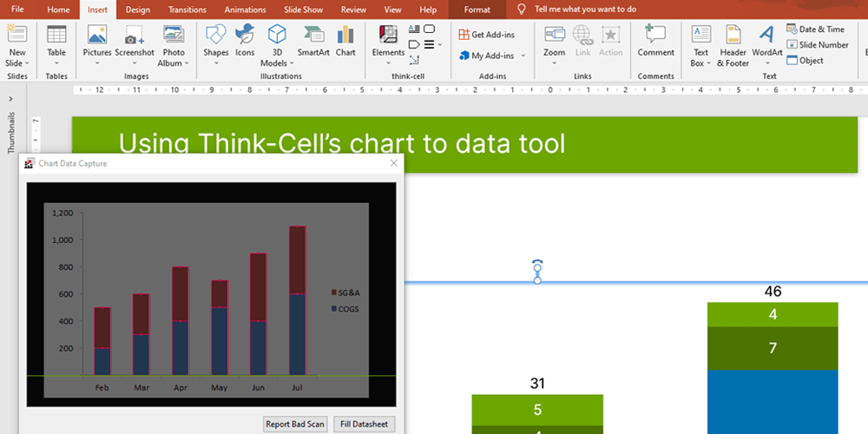Click the Text Box icon
The height and width of the screenshot is (434, 868).
click(701, 34)
